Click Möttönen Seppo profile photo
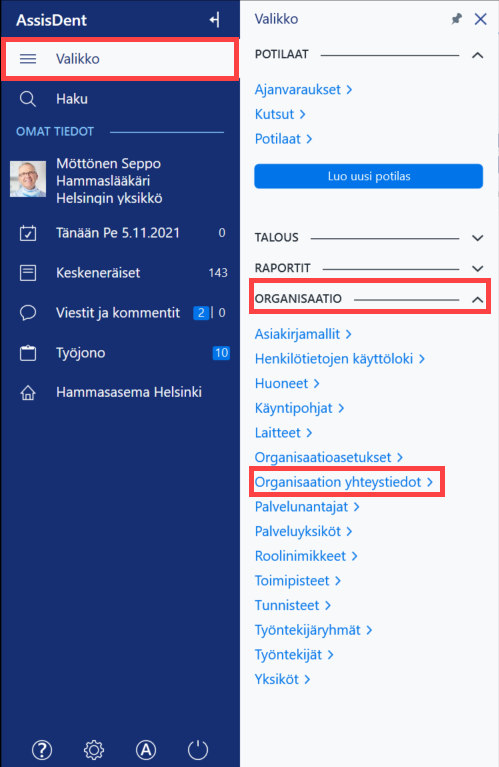 [28, 179]
